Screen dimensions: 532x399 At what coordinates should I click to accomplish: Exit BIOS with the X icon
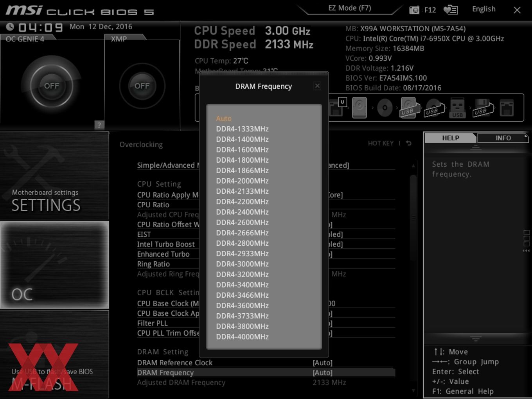pyautogui.click(x=517, y=10)
